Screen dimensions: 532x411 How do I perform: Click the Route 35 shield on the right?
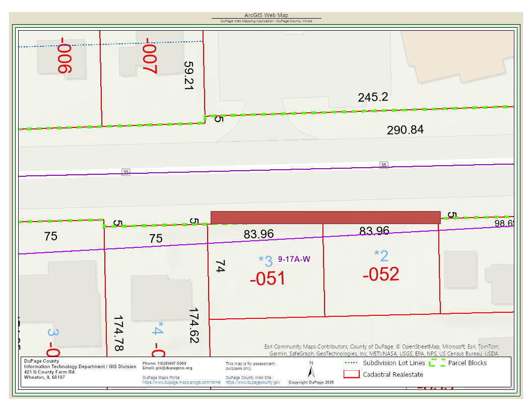pos(384,165)
